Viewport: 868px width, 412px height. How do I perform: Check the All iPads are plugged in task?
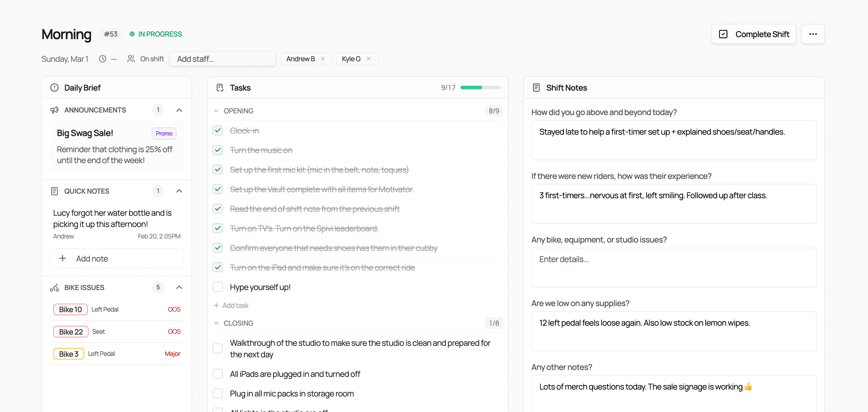click(x=218, y=374)
